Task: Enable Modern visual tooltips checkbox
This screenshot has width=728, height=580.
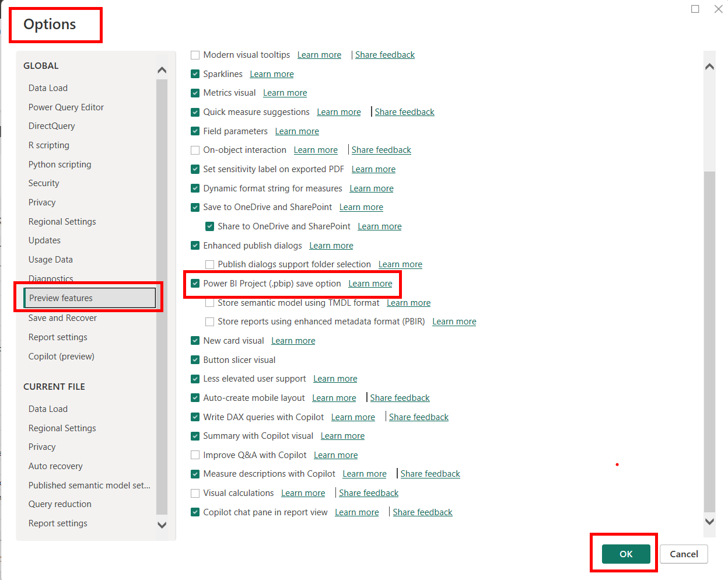Action: tap(195, 55)
